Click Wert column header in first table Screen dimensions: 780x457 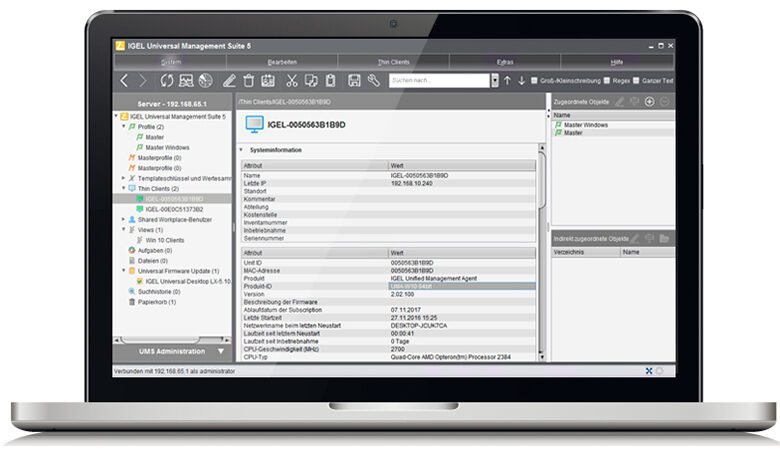(462, 166)
